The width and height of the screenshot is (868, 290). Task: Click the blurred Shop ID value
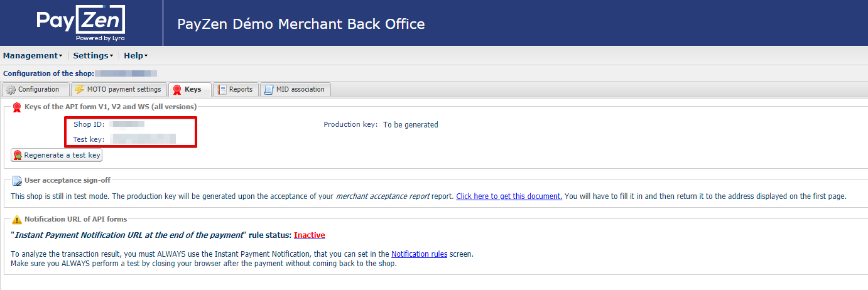click(x=127, y=124)
